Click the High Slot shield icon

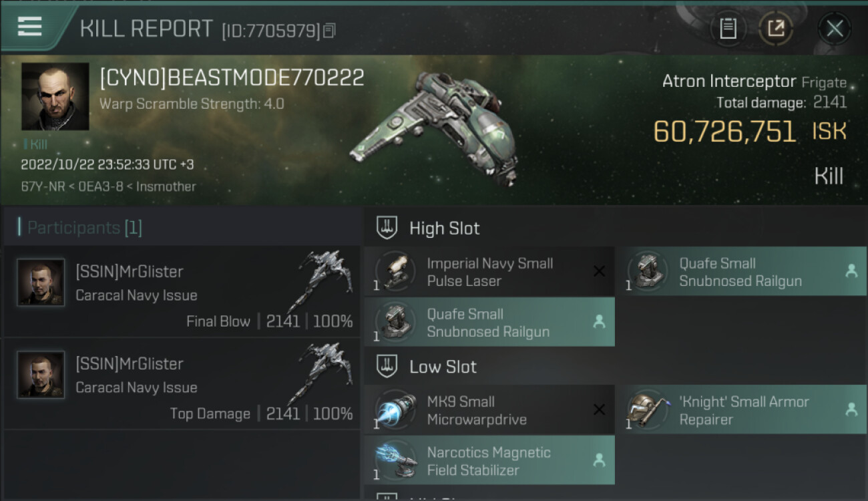[387, 228]
